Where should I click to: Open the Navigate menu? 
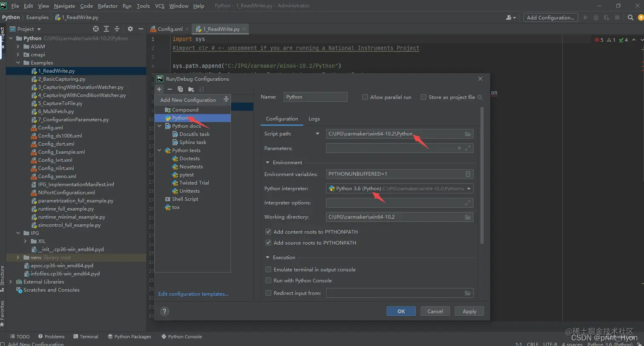pos(64,6)
